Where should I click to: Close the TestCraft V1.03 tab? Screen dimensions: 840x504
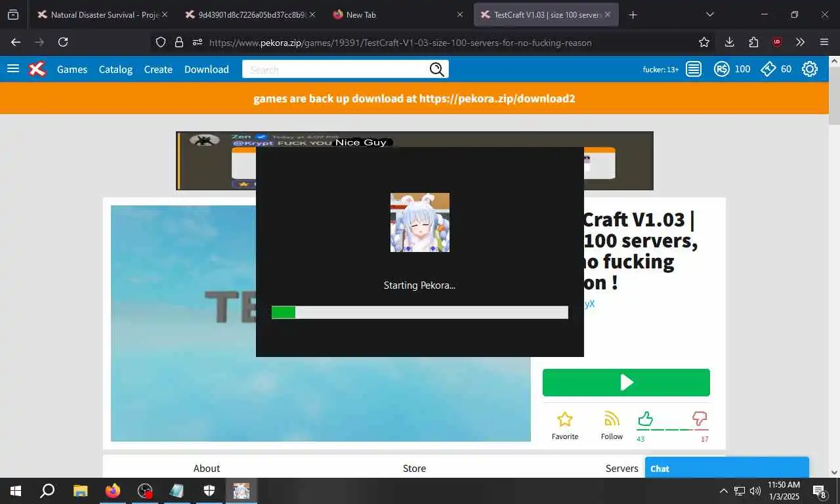click(608, 14)
